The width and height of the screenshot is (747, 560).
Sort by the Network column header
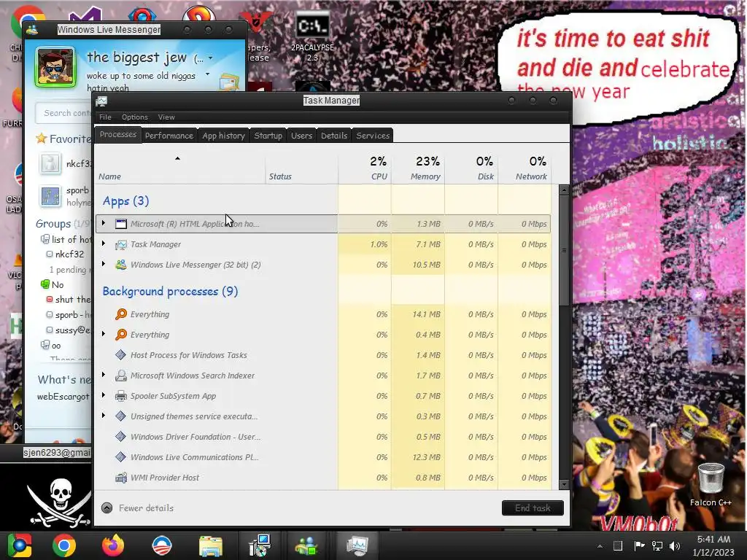tap(524, 168)
